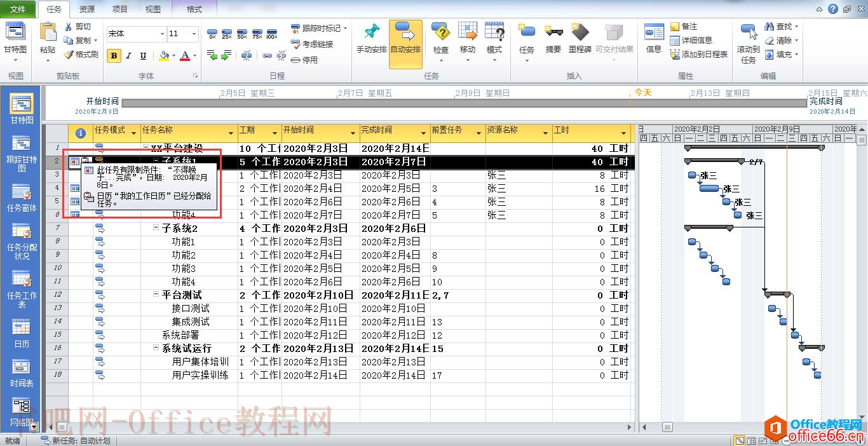868x446 pixels.
Task: Click the Cut (剪切) scissors button
Action: 78,27
